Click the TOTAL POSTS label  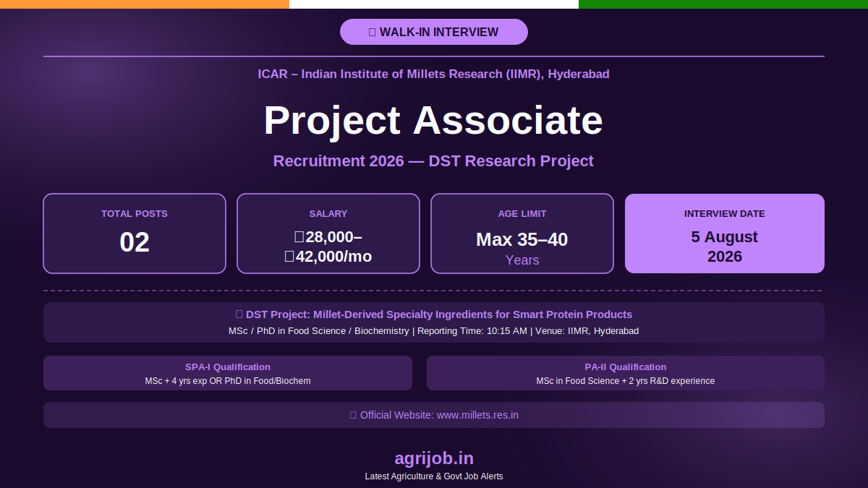[135, 214]
